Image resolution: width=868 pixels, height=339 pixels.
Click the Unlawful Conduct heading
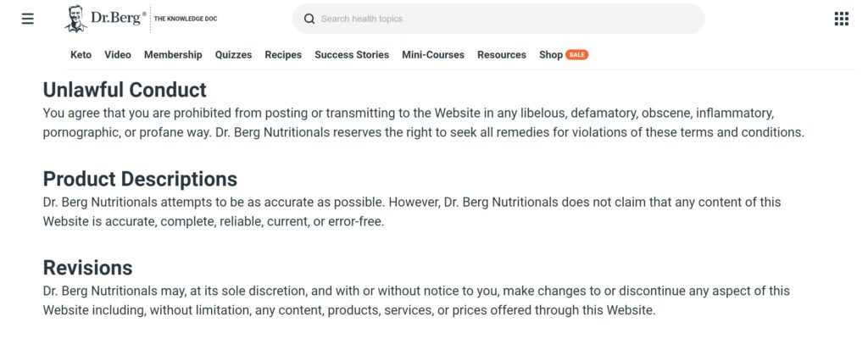point(125,90)
